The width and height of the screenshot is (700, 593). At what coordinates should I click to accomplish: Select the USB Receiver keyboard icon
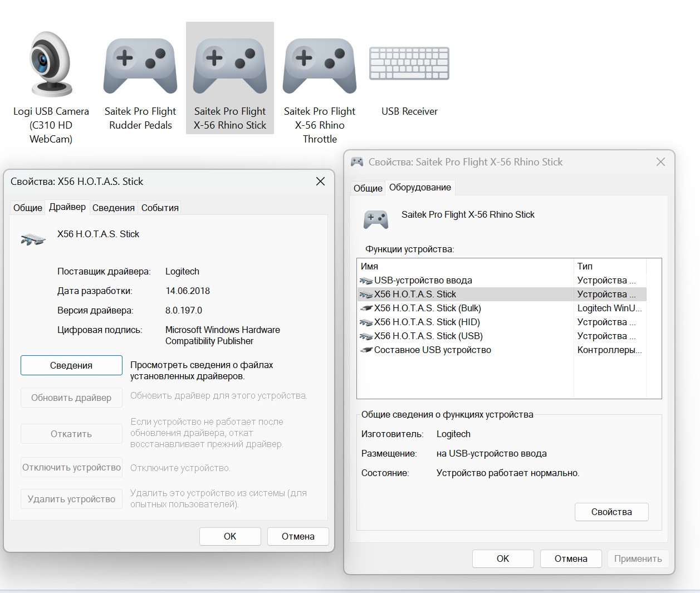(409, 63)
